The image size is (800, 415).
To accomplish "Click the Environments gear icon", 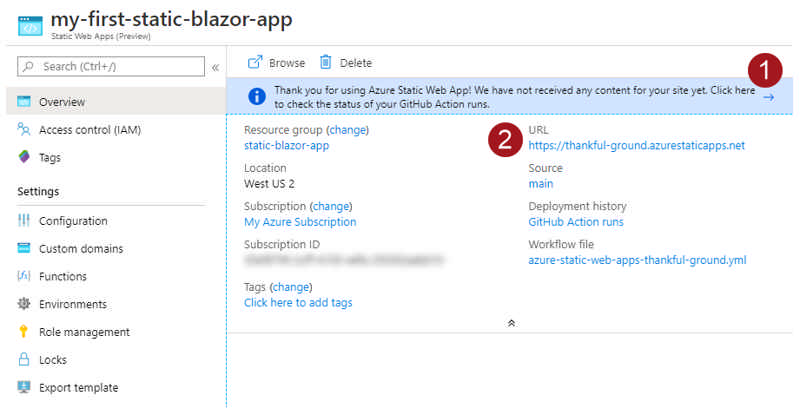I will (x=24, y=304).
